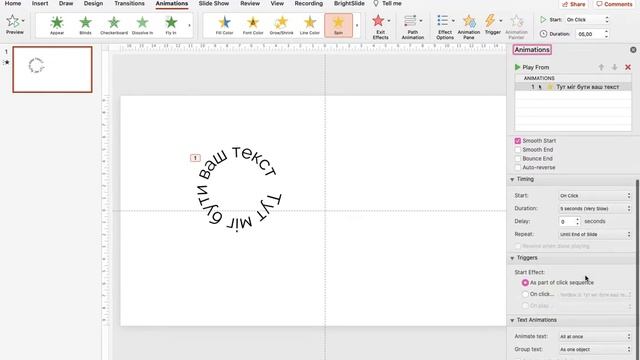640x360 pixels.
Task: Click the Play From green arrow
Action: click(x=518, y=67)
